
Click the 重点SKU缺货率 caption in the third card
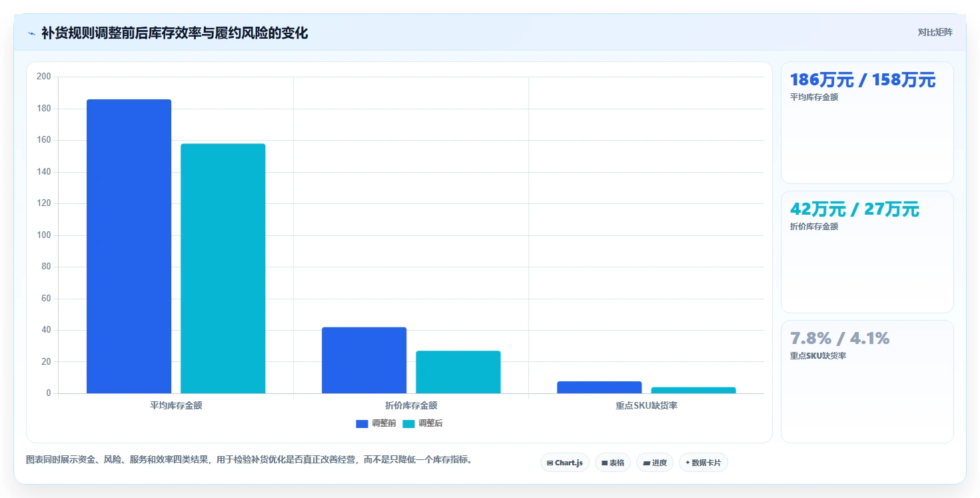(818, 356)
